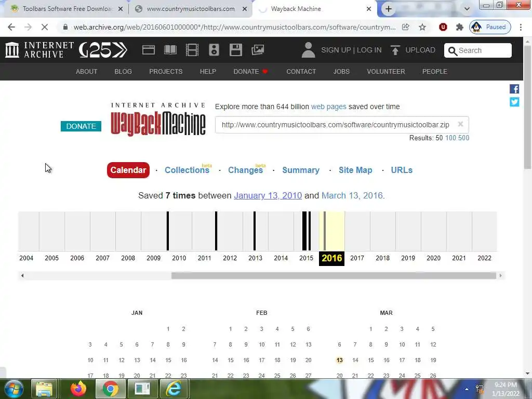This screenshot has height=399, width=532.
Task: Open tab search dropdown chevron
Action: click(467, 9)
